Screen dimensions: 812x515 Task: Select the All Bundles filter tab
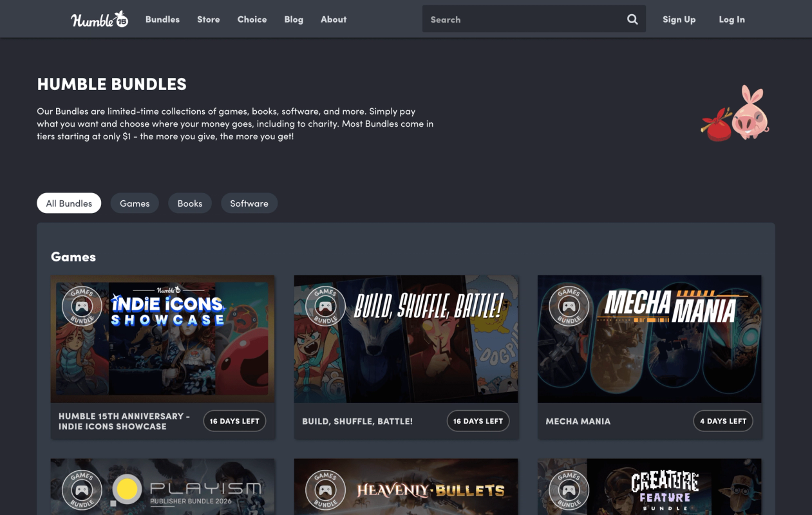pyautogui.click(x=69, y=203)
